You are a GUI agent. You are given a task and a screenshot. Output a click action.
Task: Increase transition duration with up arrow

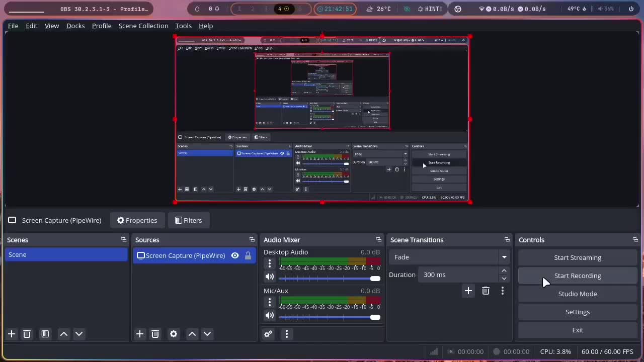pos(504,271)
